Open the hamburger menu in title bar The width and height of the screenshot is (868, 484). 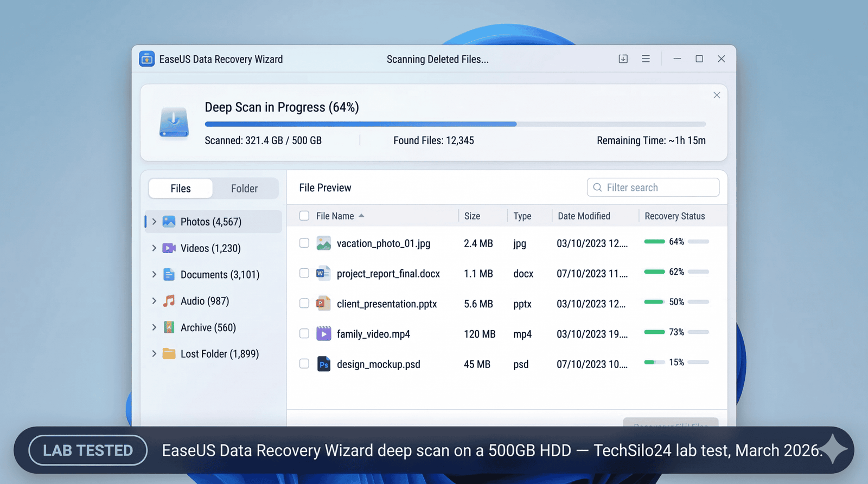[646, 59]
